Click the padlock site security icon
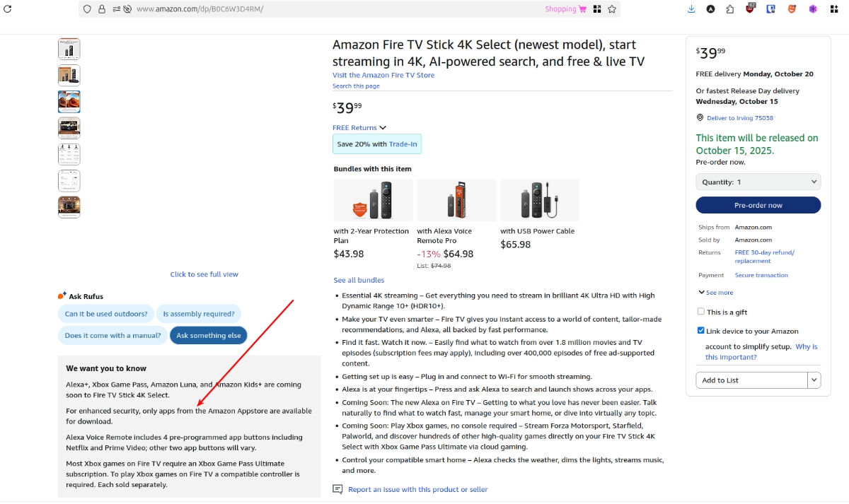 coord(101,9)
